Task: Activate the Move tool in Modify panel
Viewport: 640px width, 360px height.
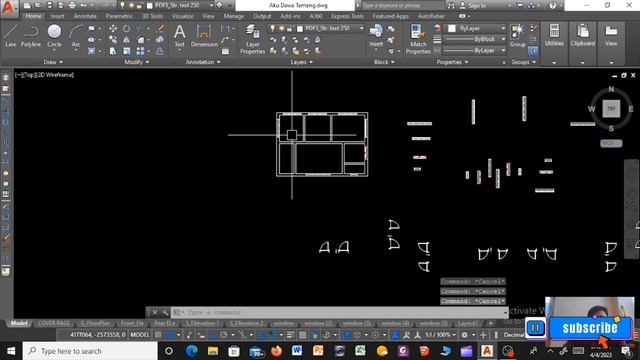Action: click(x=113, y=29)
